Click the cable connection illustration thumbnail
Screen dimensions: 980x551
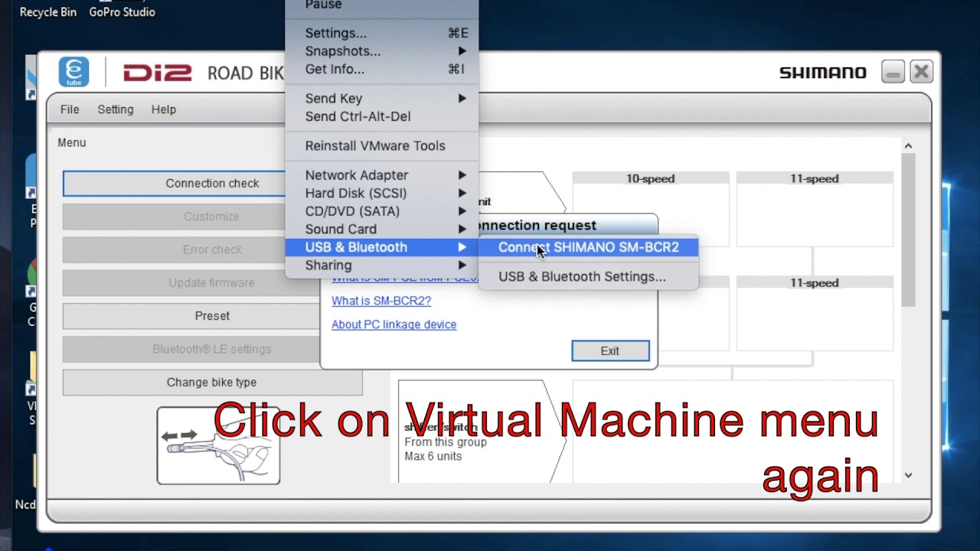pyautogui.click(x=218, y=445)
